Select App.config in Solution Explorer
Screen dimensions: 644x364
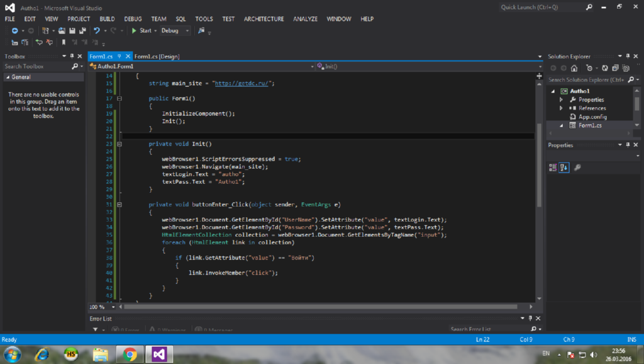[592, 117]
